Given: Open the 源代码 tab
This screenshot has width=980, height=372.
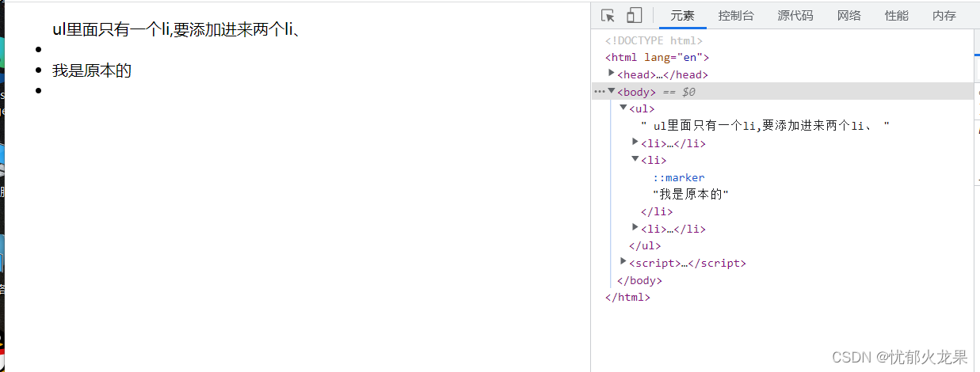Looking at the screenshot, I should tap(795, 16).
